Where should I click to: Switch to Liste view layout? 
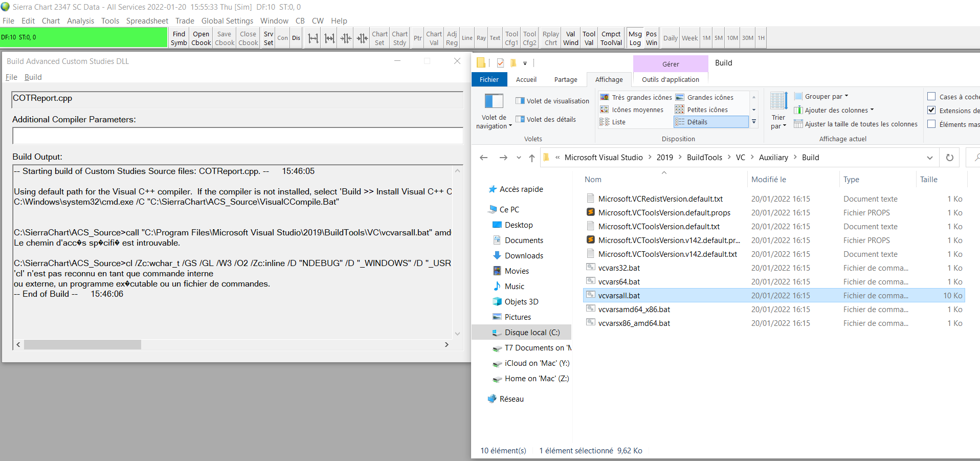(x=613, y=122)
